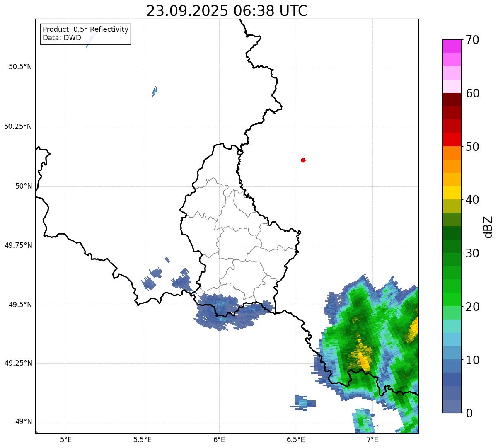Select the 49.25°N latitude label
The height and width of the screenshot is (448, 498).
[x=18, y=363]
